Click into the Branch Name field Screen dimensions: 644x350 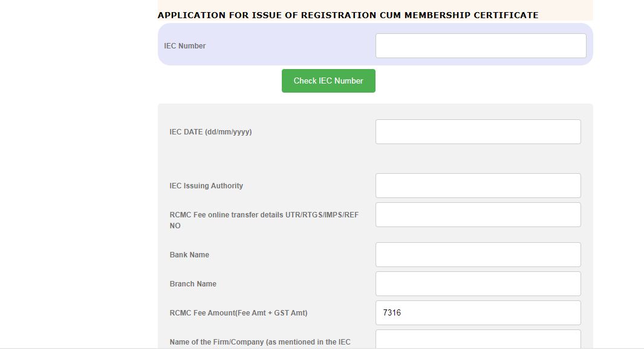[x=478, y=284]
